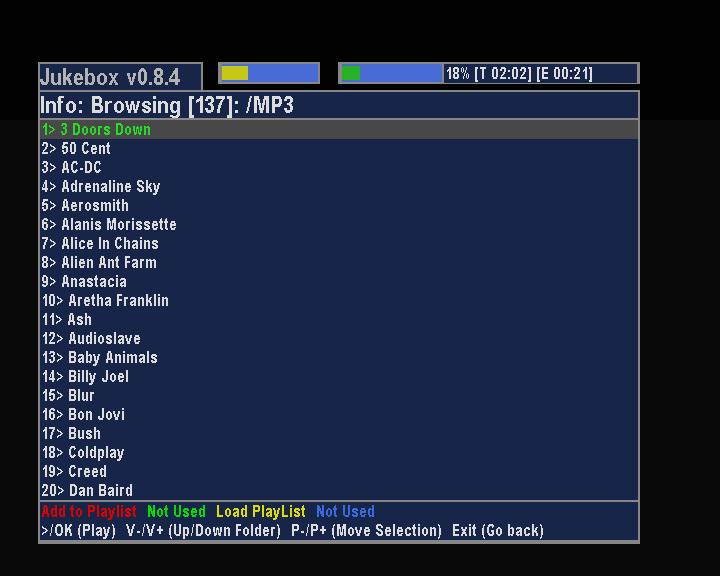The height and width of the screenshot is (576, 720).
Task: Choose Audioslave in the browser list
Action: coord(339,339)
